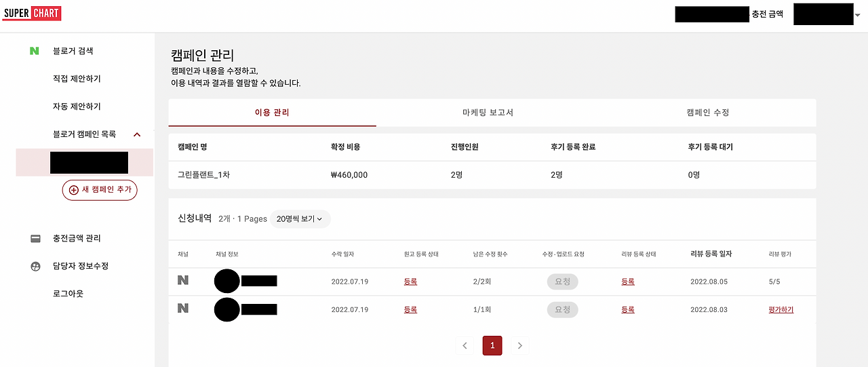Click 요청 button in the first row

tap(563, 282)
